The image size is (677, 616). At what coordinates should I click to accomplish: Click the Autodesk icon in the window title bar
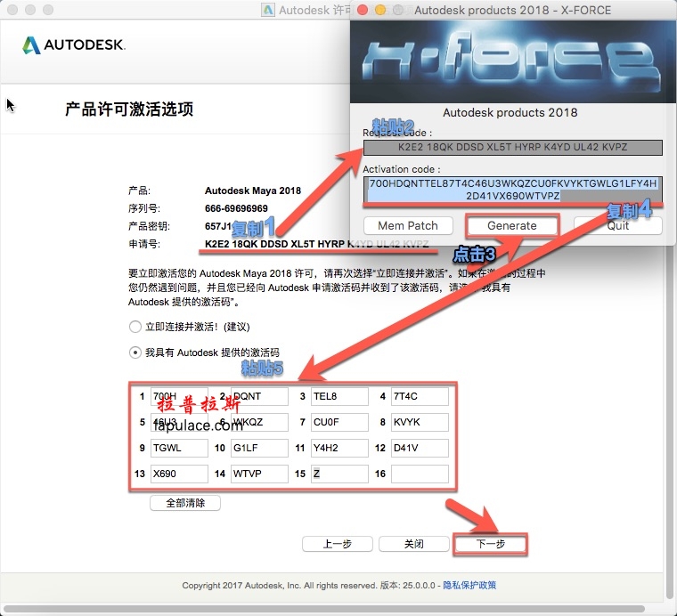268,10
